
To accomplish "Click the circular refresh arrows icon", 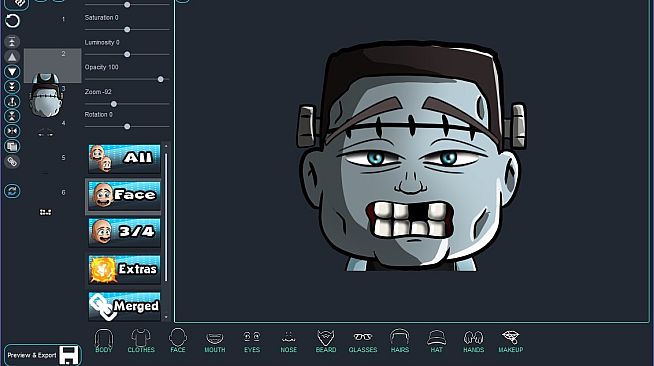I will [x=12, y=191].
